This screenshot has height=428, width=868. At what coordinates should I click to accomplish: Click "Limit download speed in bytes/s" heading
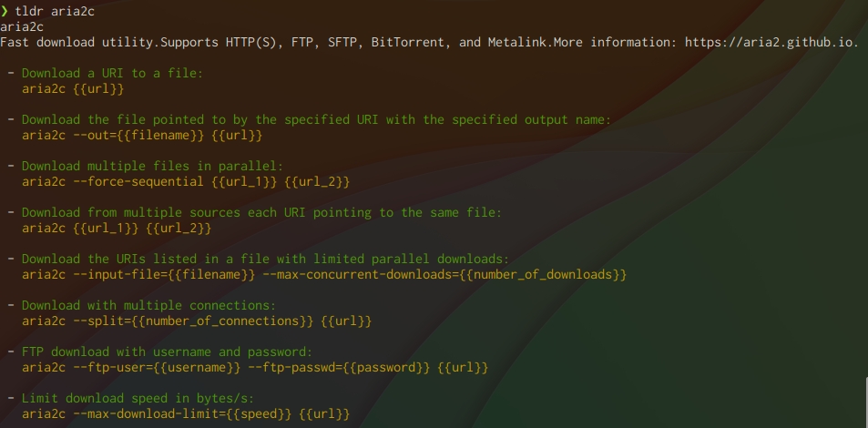pyautogui.click(x=137, y=398)
